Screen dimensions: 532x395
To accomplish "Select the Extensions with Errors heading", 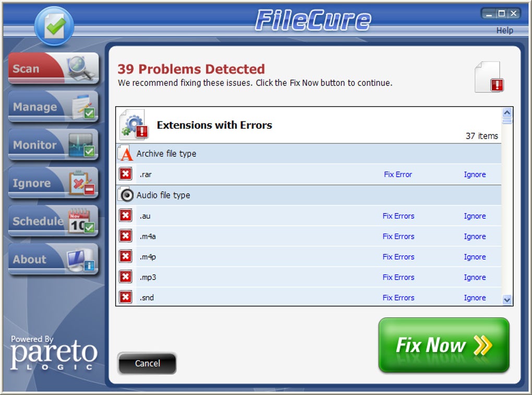I will click(x=214, y=125).
